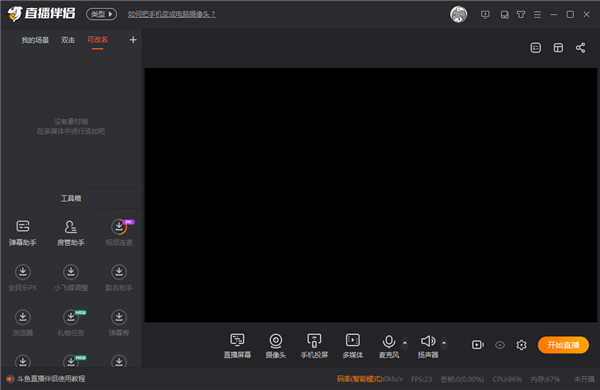Download the 全民乐PK tool
Viewport: 600px width, 390px height.
(x=23, y=278)
